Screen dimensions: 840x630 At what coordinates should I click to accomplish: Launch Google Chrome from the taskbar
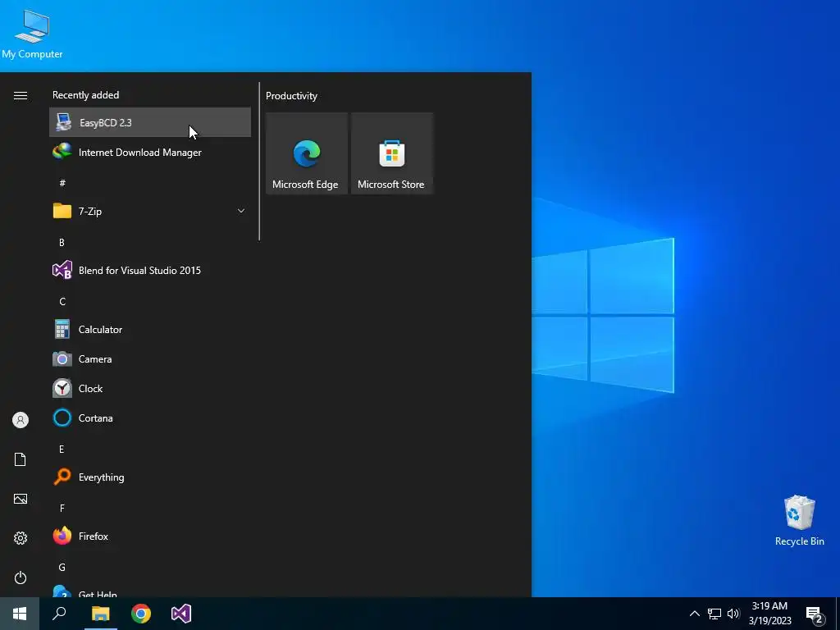[x=141, y=614]
